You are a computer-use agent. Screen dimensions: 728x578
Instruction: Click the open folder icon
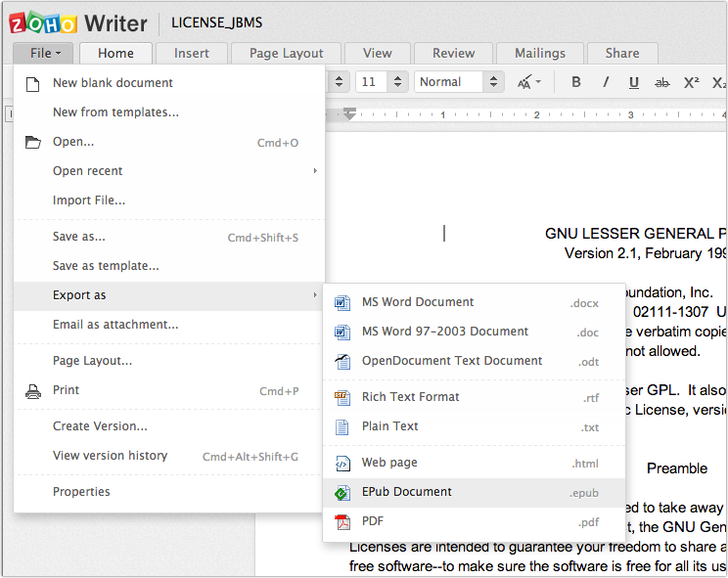32,142
